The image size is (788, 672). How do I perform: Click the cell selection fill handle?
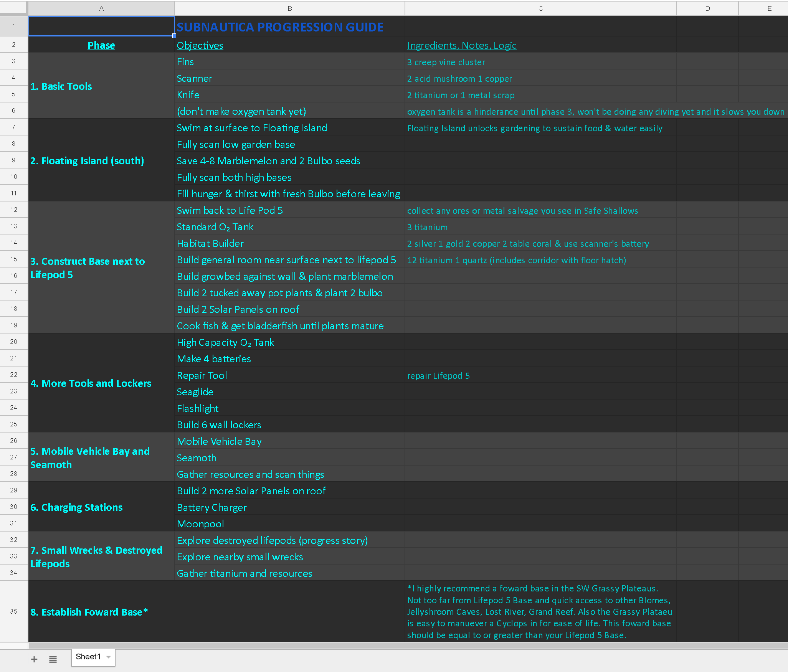(x=174, y=36)
